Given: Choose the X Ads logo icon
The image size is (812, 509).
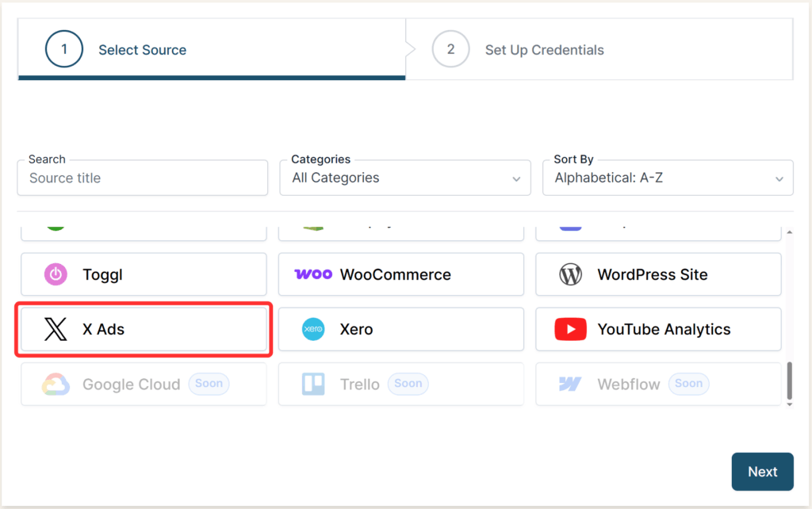Looking at the screenshot, I should (x=56, y=329).
